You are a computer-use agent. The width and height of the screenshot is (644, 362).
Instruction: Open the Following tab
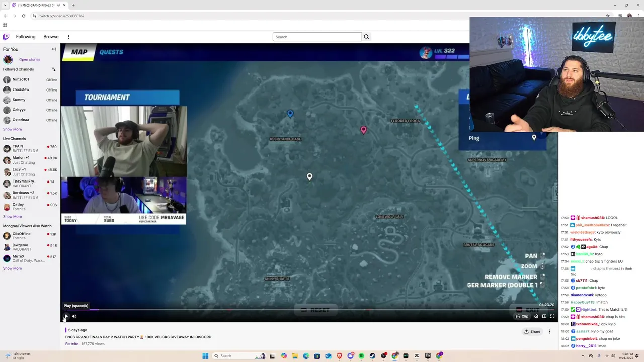pyautogui.click(x=26, y=37)
